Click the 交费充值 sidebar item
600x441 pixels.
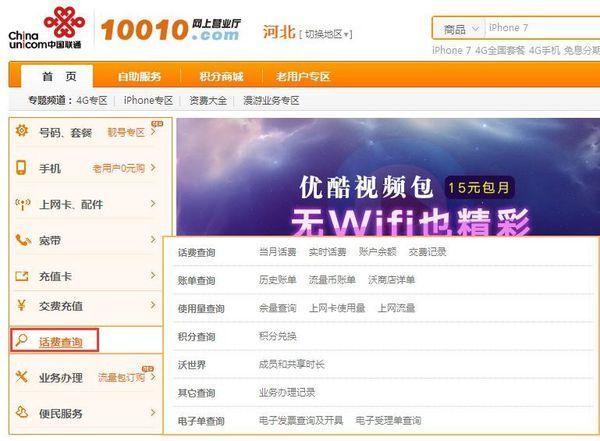pos(61,306)
